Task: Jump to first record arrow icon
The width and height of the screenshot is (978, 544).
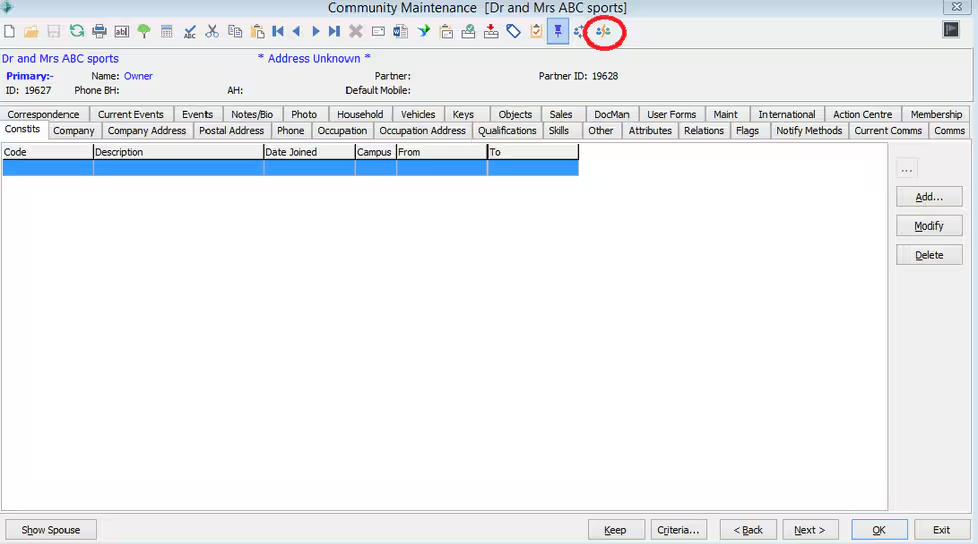Action: click(x=278, y=31)
